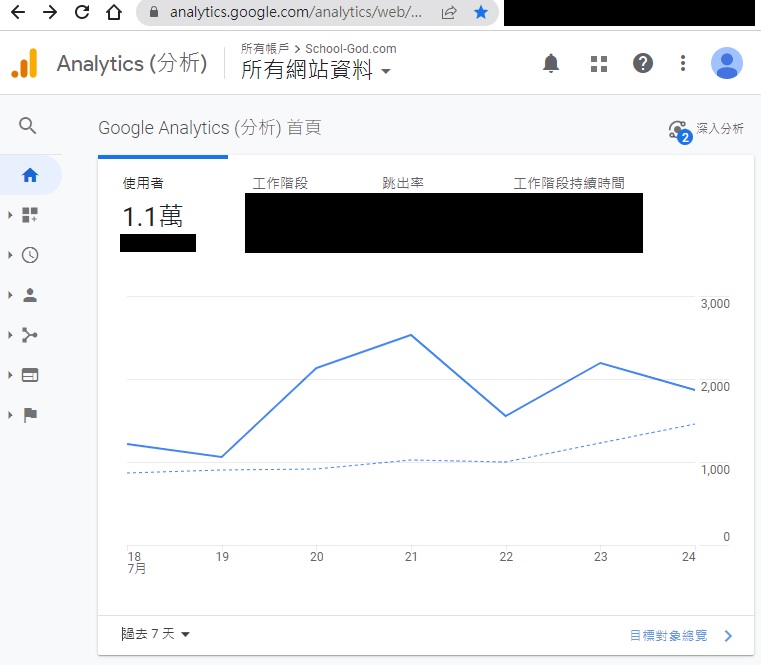Open the Behavior window icon in sidebar
This screenshot has width=761, height=665.
pos(30,375)
